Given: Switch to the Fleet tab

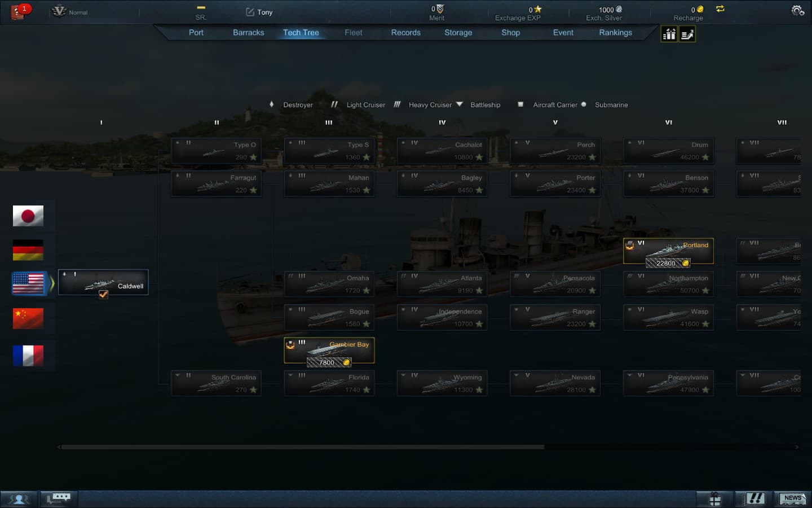Looking at the screenshot, I should 353,32.
